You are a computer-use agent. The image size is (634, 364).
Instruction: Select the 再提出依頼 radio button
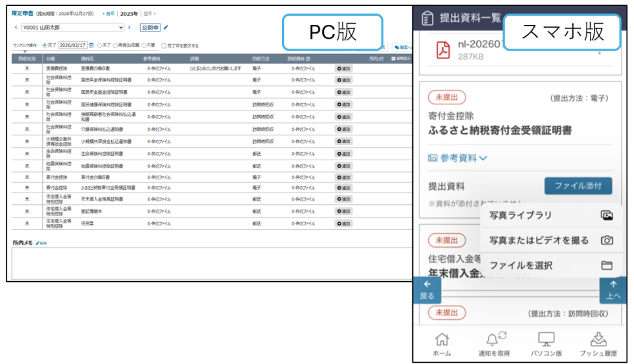click(x=115, y=46)
